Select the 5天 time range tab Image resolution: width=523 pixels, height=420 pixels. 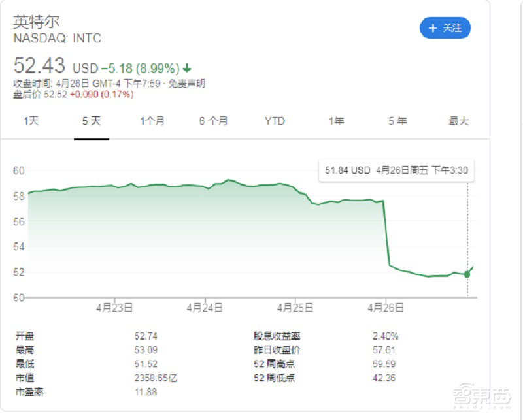click(x=90, y=121)
